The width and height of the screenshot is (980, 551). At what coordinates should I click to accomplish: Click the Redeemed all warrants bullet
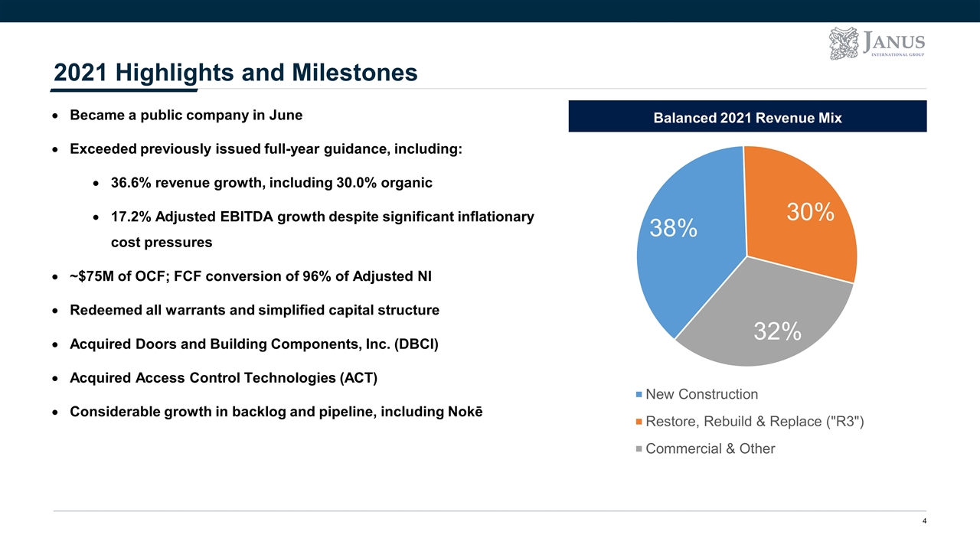[x=254, y=310]
